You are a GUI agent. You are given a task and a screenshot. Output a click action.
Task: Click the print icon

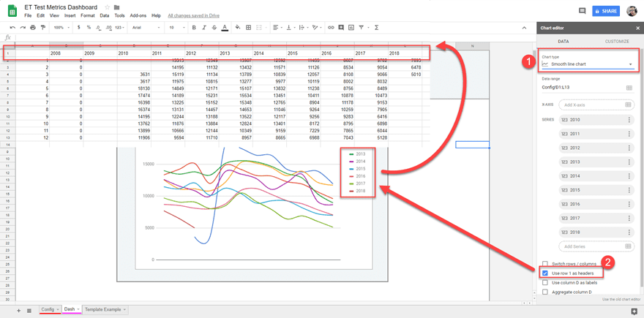(33, 28)
